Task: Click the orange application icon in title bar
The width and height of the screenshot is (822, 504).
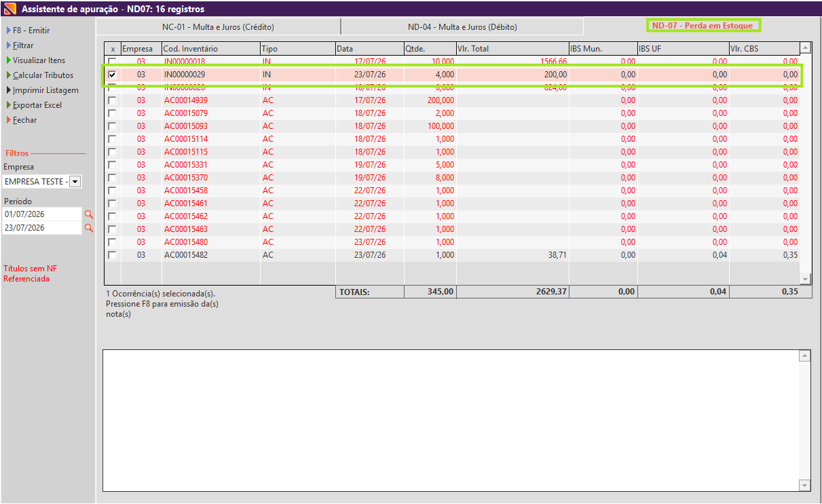Action: pos(10,9)
